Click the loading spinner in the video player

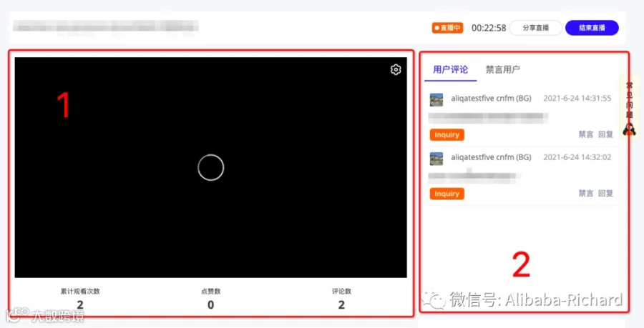(x=210, y=167)
